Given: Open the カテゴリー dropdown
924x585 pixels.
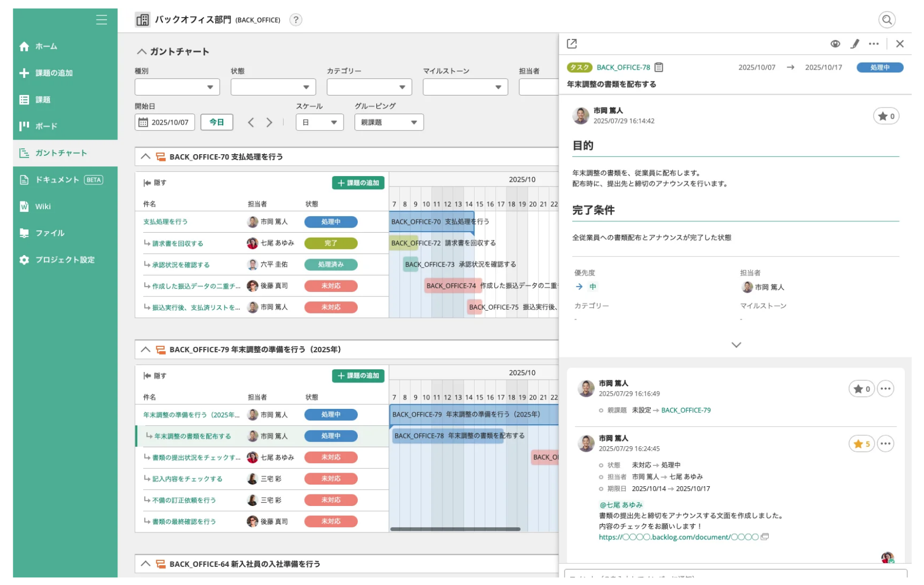Looking at the screenshot, I should [369, 87].
